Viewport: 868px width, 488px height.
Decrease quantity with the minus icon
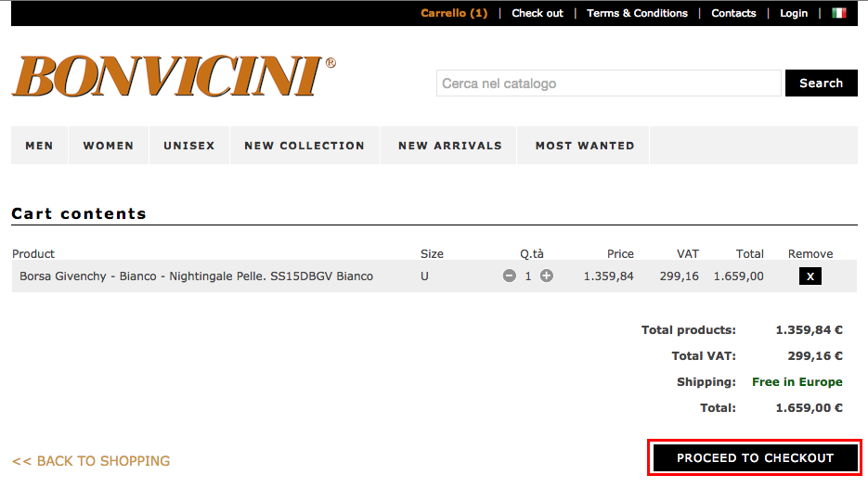510,276
